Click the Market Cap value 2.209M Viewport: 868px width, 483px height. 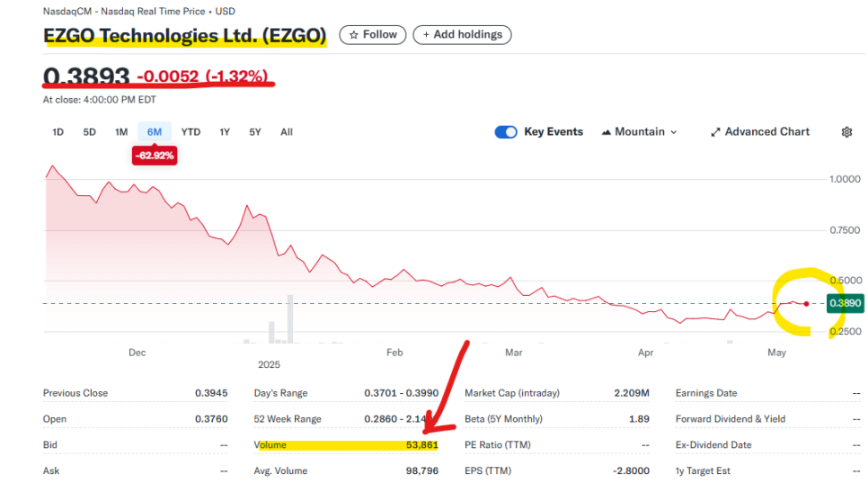click(x=632, y=393)
